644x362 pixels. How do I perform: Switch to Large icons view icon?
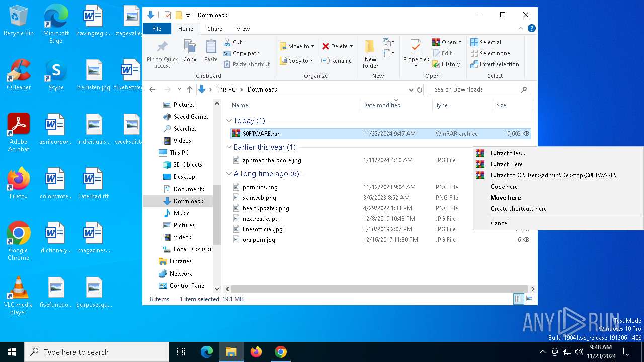pyautogui.click(x=529, y=299)
